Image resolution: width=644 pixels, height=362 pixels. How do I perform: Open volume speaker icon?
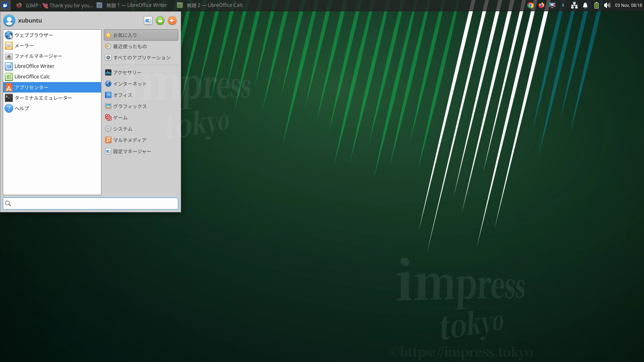607,5
